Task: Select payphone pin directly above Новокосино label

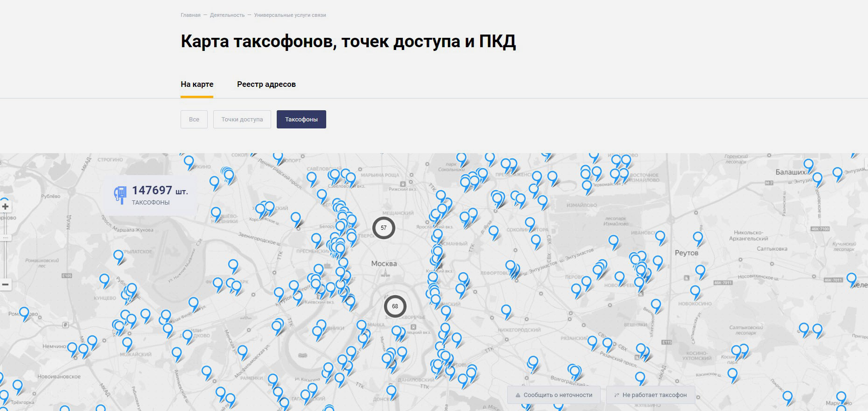Action: coord(695,292)
